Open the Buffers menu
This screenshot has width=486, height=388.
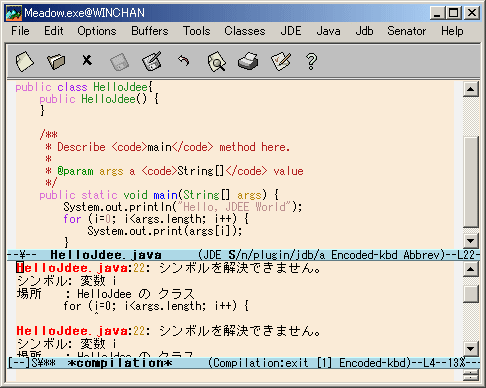tap(150, 31)
